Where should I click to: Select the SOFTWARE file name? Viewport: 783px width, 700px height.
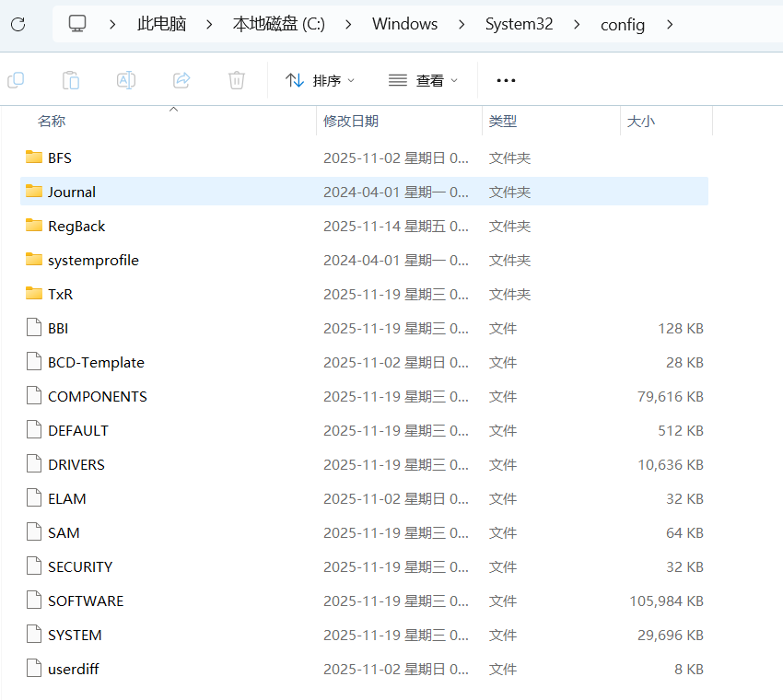pos(86,601)
